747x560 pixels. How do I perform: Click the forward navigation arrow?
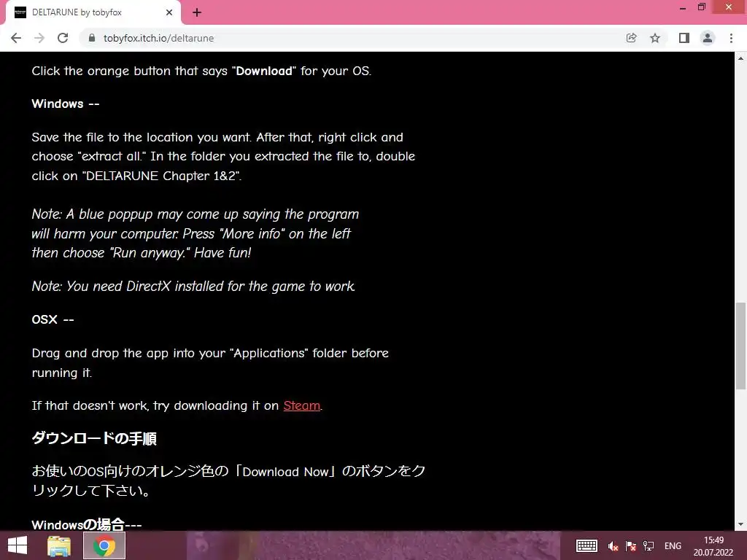[39, 38]
